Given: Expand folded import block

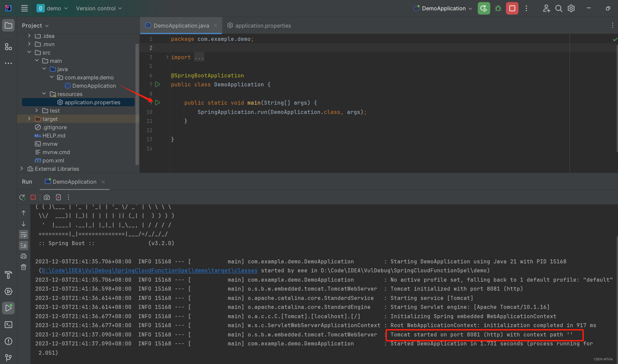Looking at the screenshot, I should (167, 57).
